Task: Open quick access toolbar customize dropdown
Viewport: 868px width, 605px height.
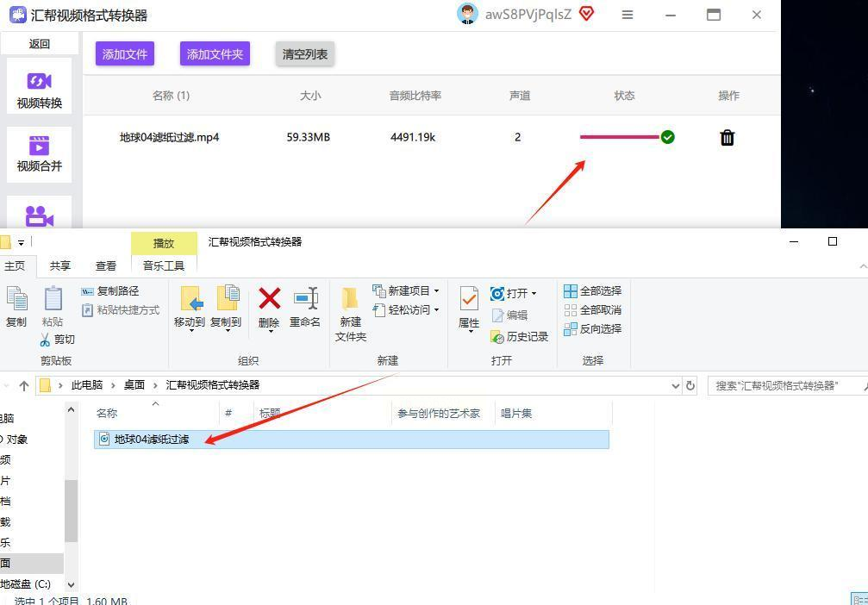Action: [21, 242]
